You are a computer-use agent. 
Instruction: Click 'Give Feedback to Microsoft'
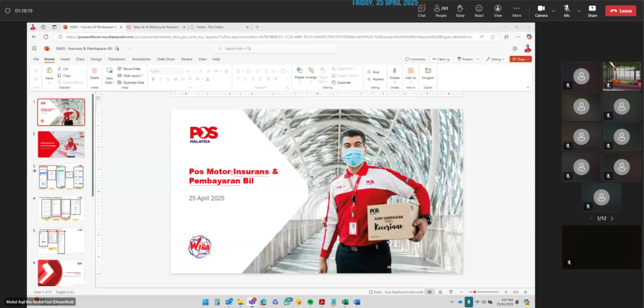pos(404,292)
